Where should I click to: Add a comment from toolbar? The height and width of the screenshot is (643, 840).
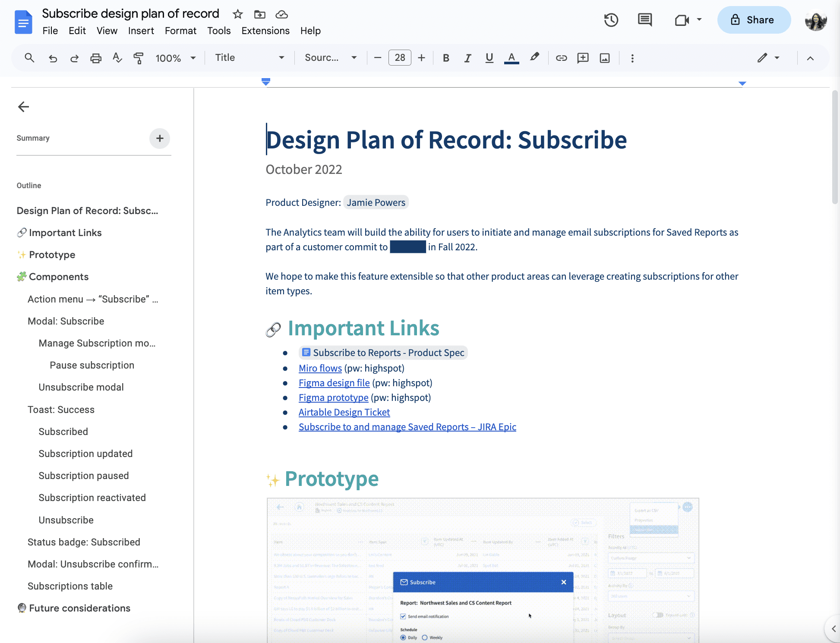(x=583, y=58)
